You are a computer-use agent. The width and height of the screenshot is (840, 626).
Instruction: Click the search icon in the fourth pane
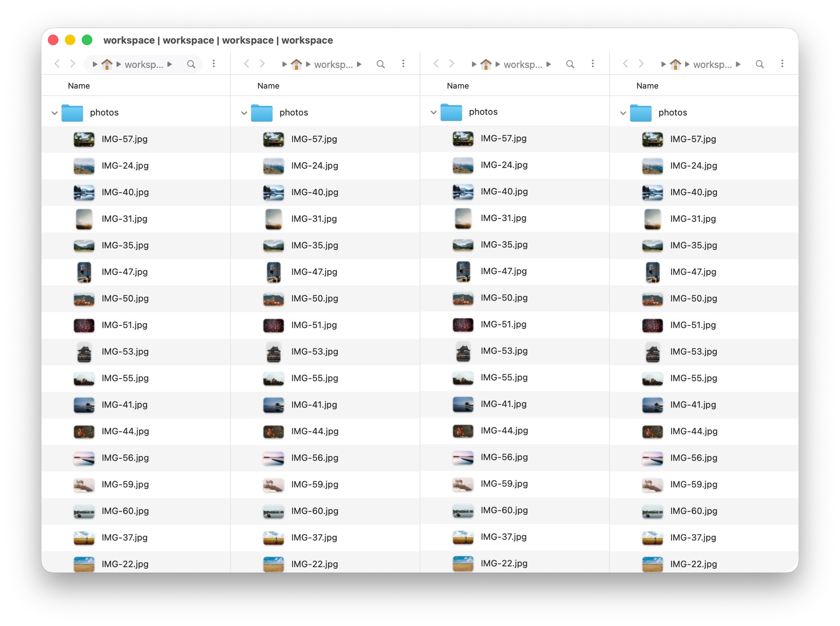tap(760, 64)
